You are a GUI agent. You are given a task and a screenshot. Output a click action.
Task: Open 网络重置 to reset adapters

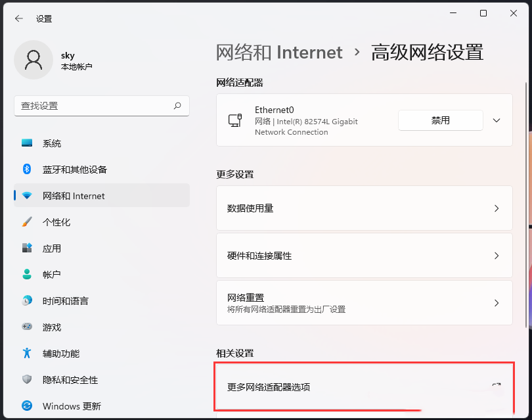tap(497, 302)
